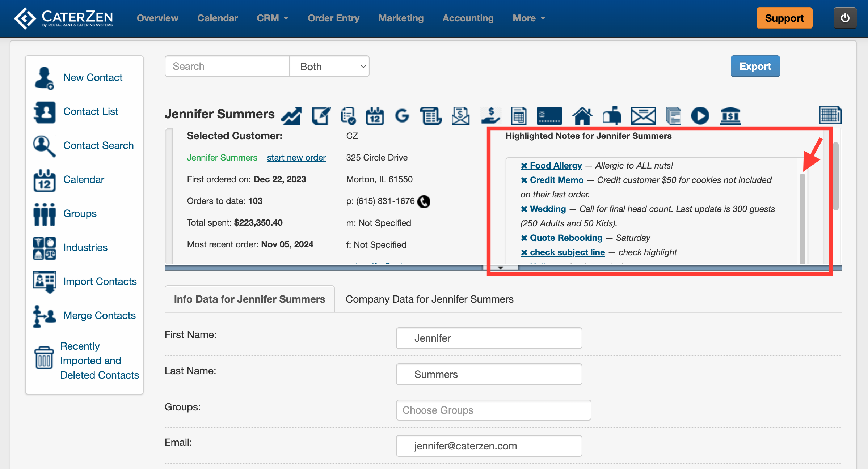Image resolution: width=868 pixels, height=469 pixels.
Task: Open the trending chart icon beside Jennifer Summers
Action: pyautogui.click(x=292, y=116)
